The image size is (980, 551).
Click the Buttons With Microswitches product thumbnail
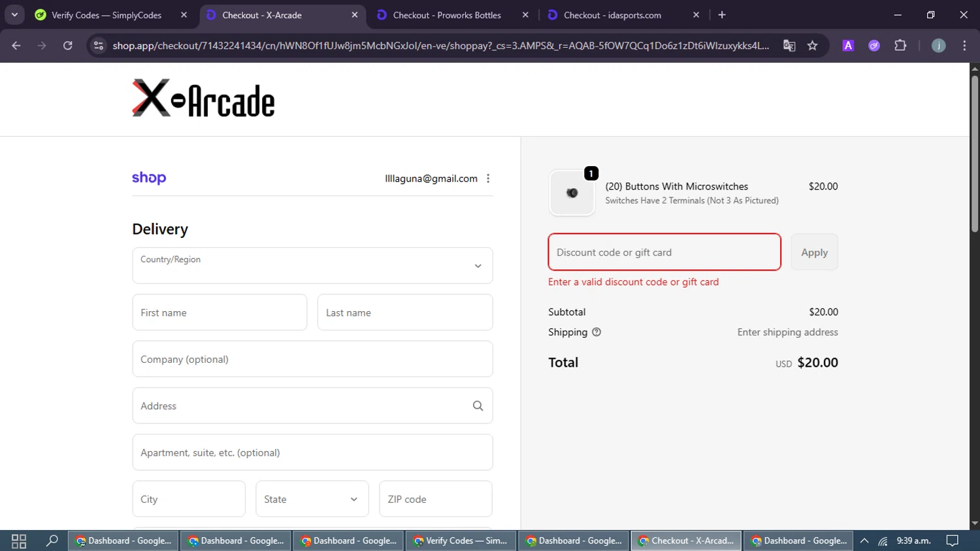pyautogui.click(x=572, y=193)
